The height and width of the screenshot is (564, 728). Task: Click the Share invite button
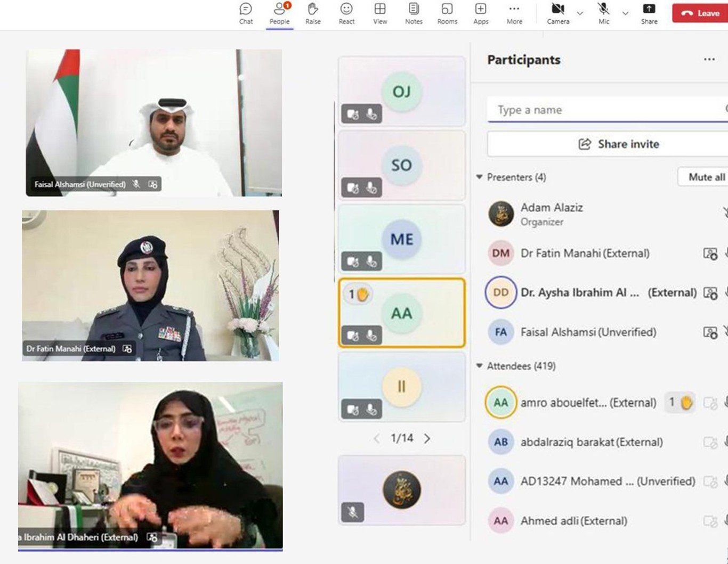[x=618, y=144]
